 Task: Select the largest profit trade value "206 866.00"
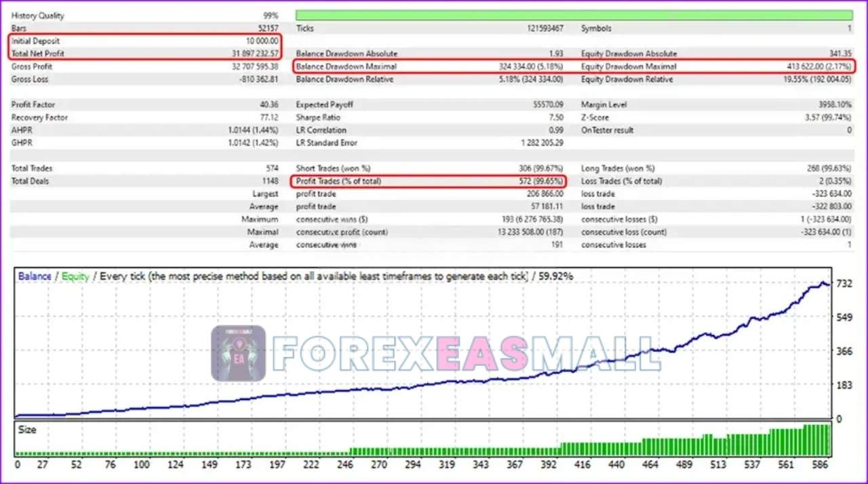tap(545, 194)
